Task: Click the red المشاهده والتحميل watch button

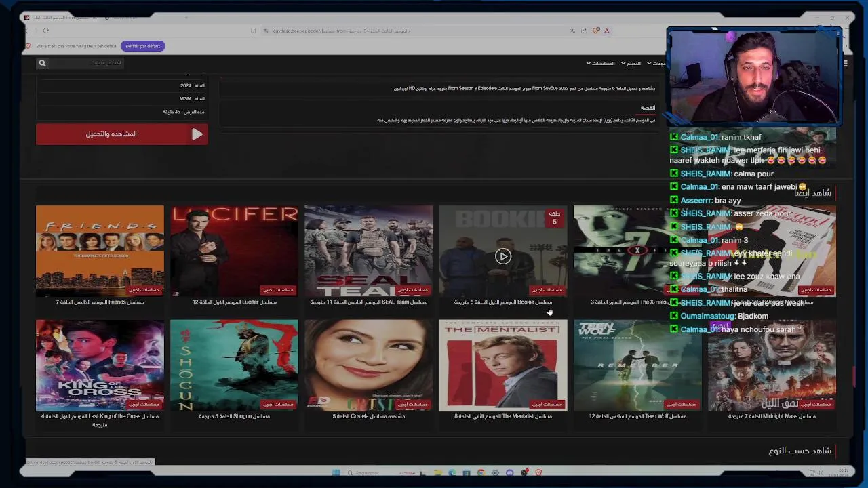Action: click(x=122, y=134)
